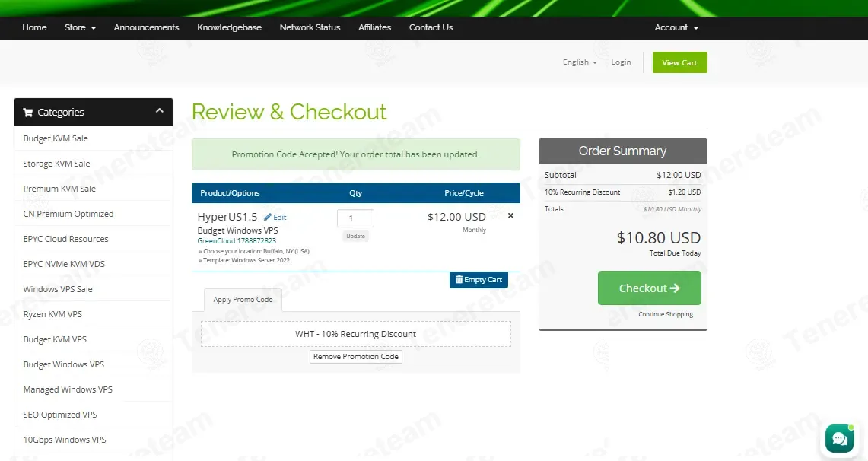This screenshot has height=461, width=868.
Task: Click the Login link
Action: coord(621,62)
